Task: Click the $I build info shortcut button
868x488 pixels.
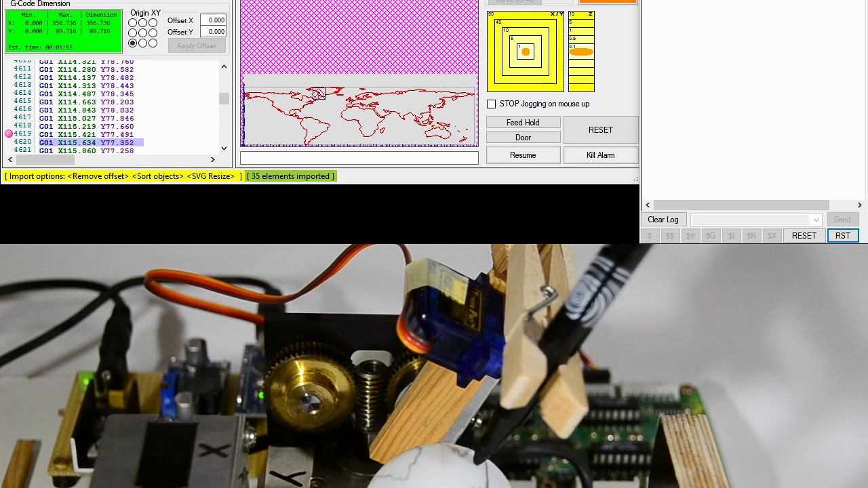Action: coord(731,236)
